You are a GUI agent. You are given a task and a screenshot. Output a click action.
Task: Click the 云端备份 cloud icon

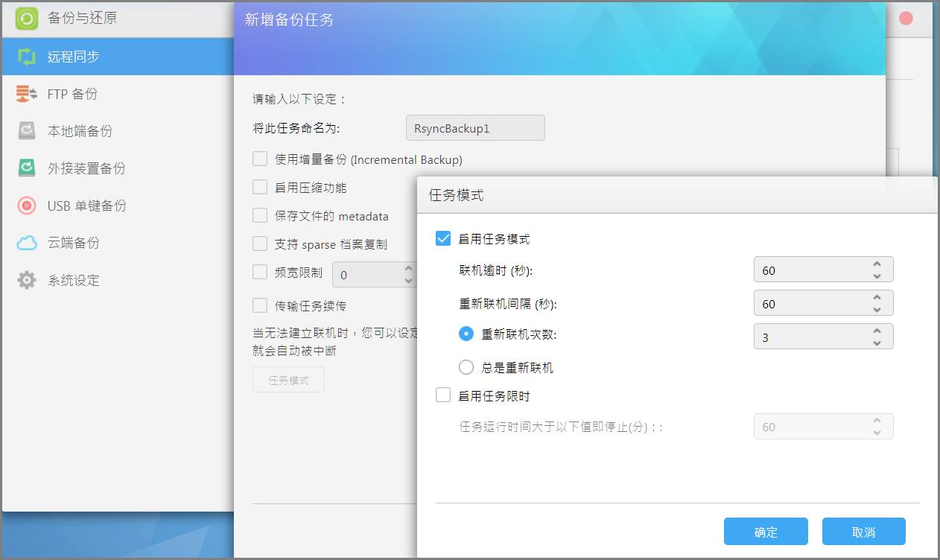point(27,243)
